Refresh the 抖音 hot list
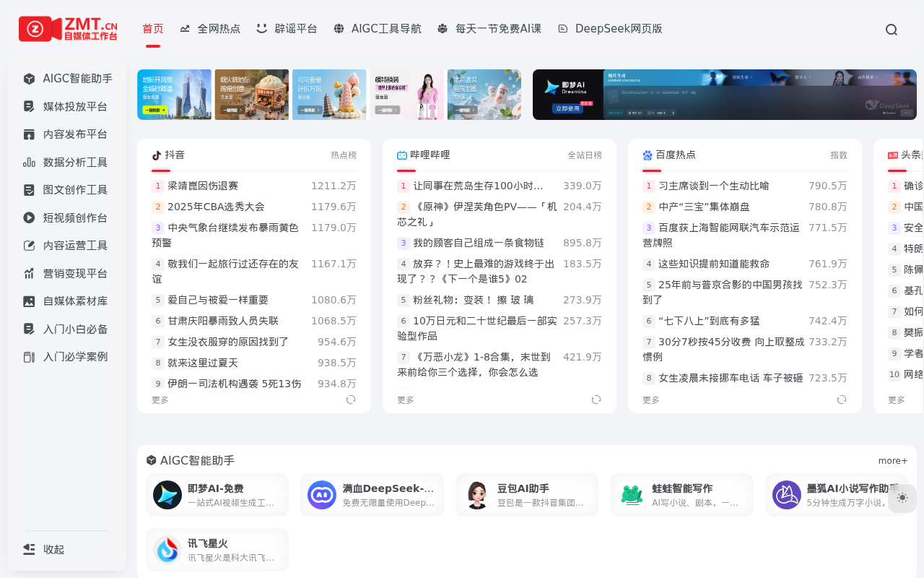924x578 pixels. 351,400
